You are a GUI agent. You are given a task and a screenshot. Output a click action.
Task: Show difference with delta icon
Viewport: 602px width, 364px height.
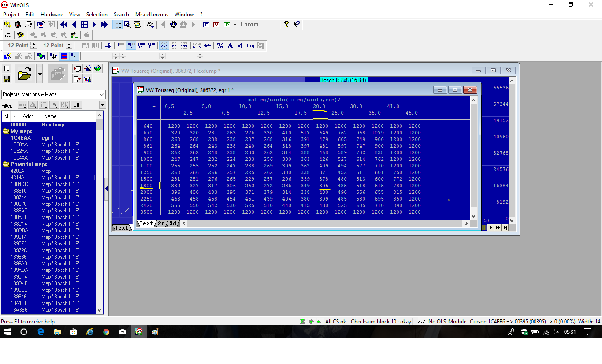click(x=230, y=45)
